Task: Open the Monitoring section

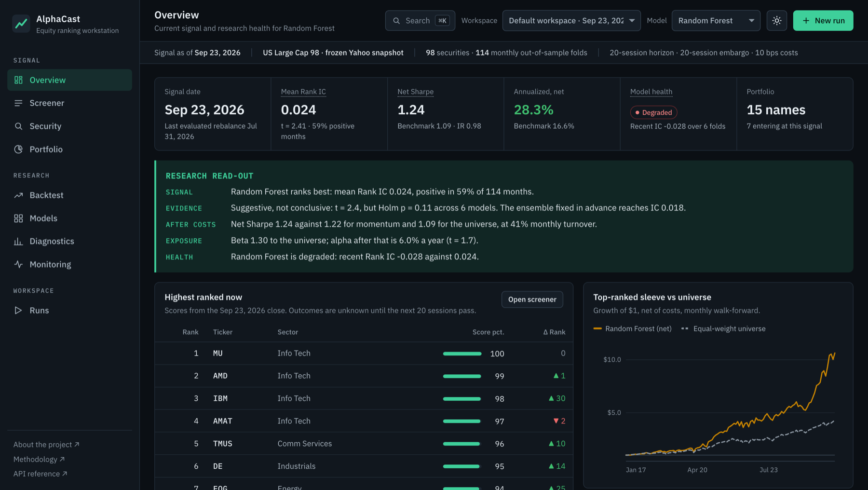Action: pos(69,264)
